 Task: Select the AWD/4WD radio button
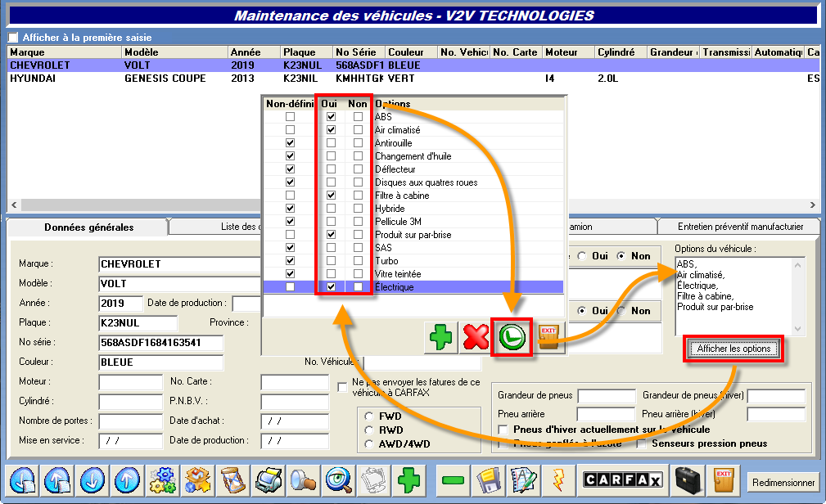click(x=368, y=444)
